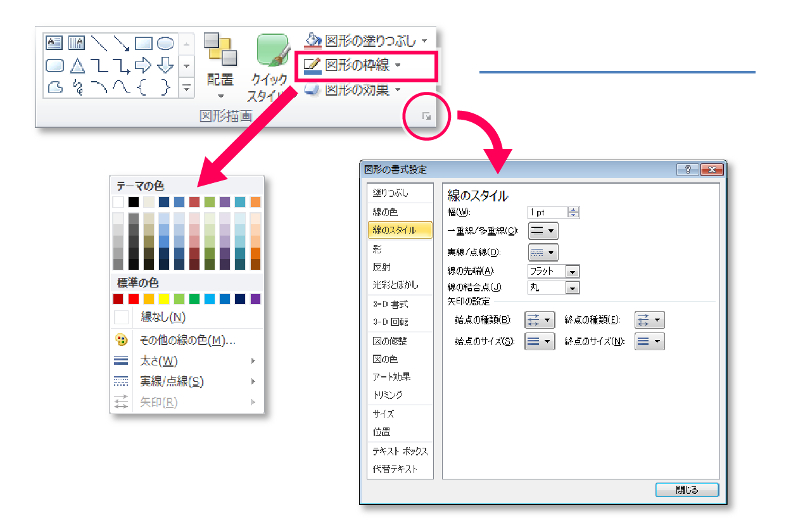Pick black theme color swatch
Screen dimensions: 798x532
tap(133, 202)
